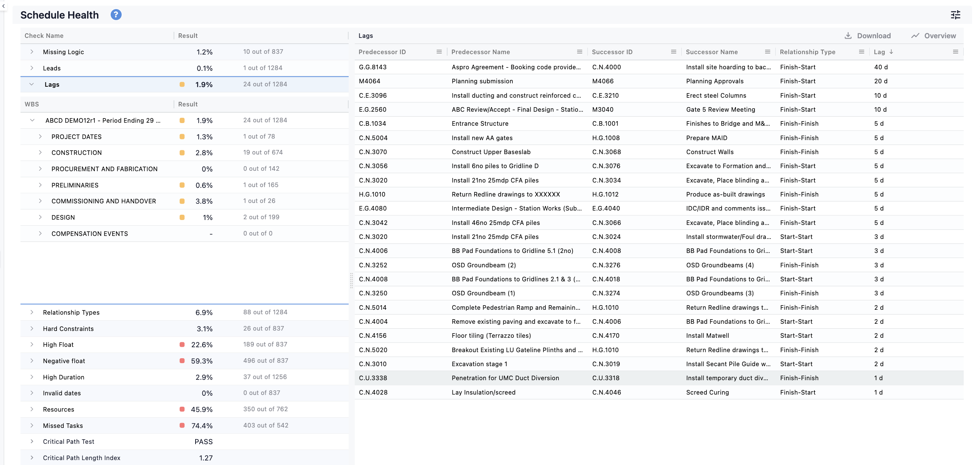
Task: Expand COMMISSIONING AND HANDOVER node
Action: point(40,201)
